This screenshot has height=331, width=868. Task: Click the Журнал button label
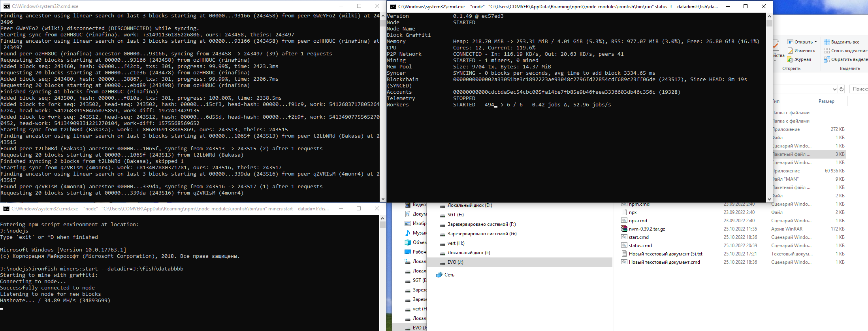point(803,59)
